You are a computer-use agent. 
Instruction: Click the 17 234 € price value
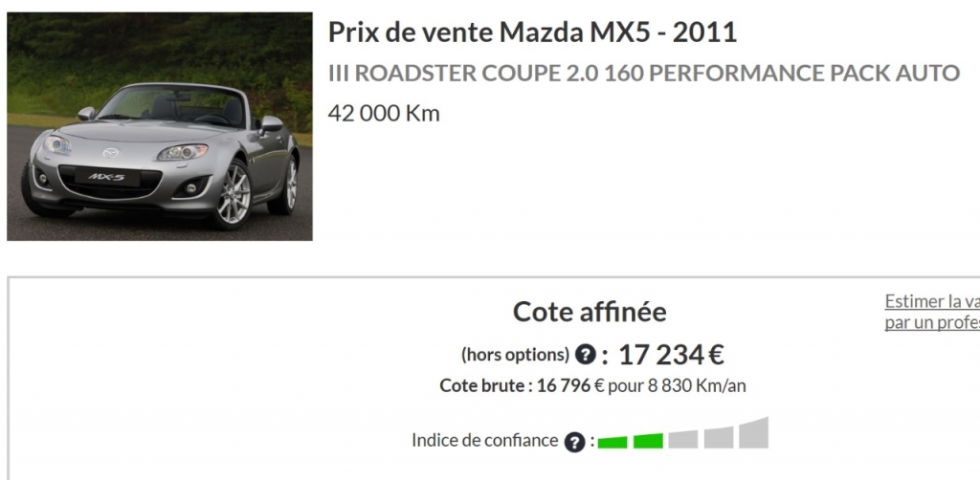tap(671, 355)
